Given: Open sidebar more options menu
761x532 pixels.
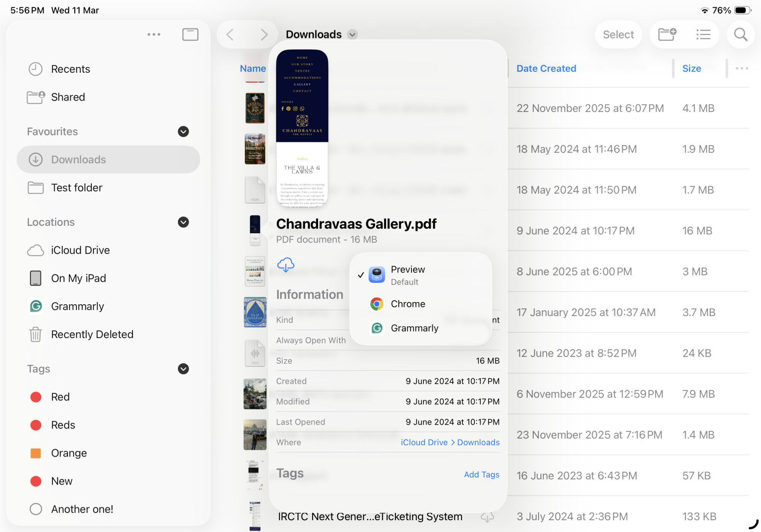Looking at the screenshot, I should click(154, 34).
